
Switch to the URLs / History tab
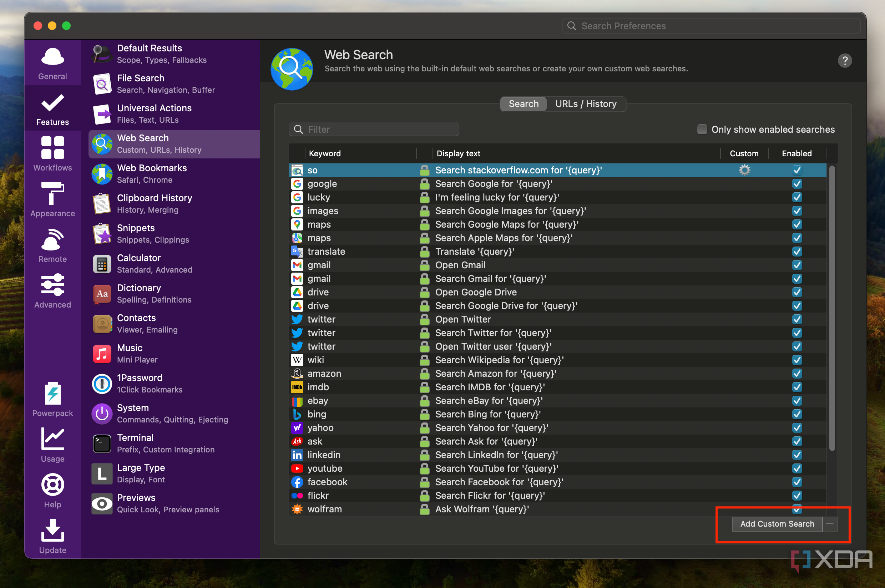586,104
